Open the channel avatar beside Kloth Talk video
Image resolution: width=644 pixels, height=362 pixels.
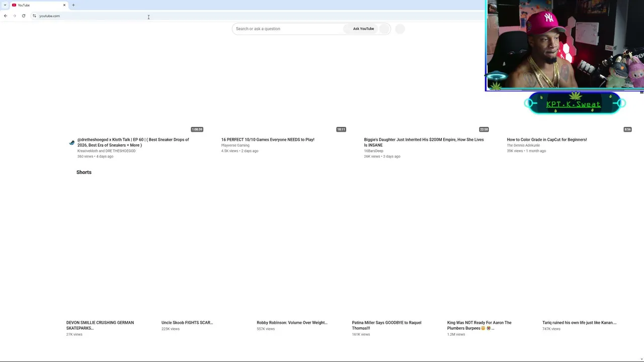tap(72, 142)
